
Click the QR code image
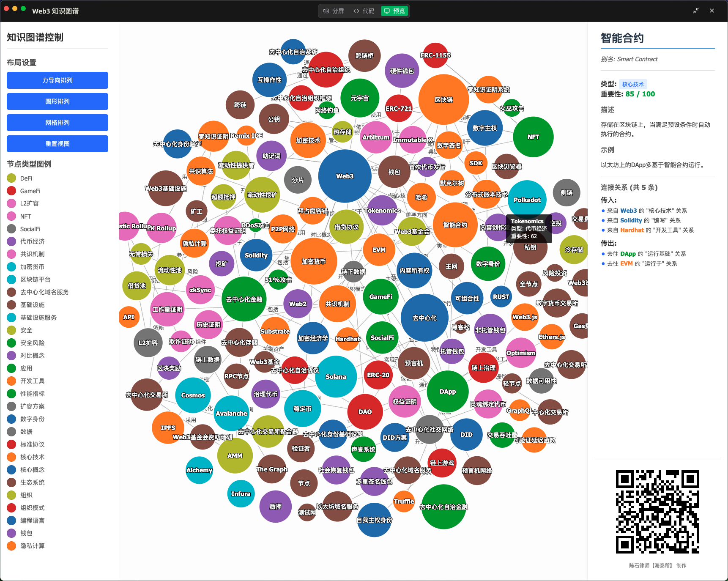(657, 512)
